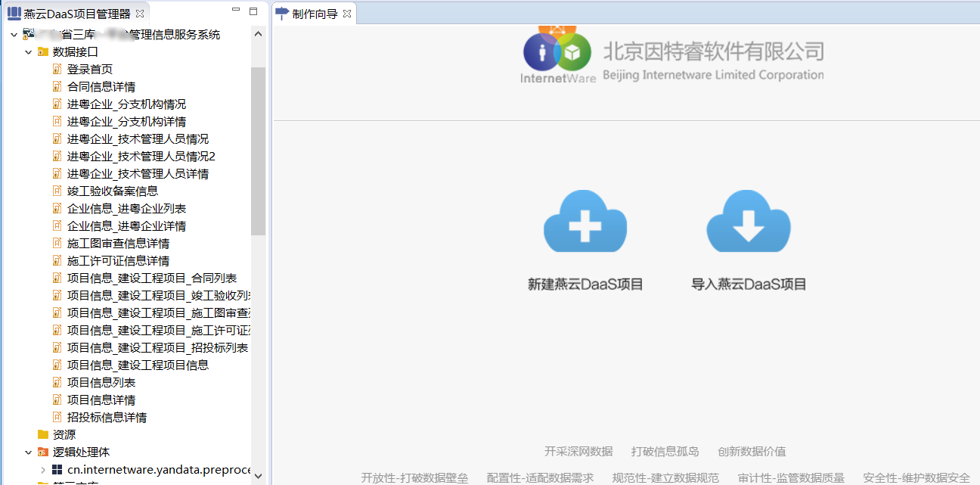Select the 逻辑处理体 tree item

click(x=81, y=452)
